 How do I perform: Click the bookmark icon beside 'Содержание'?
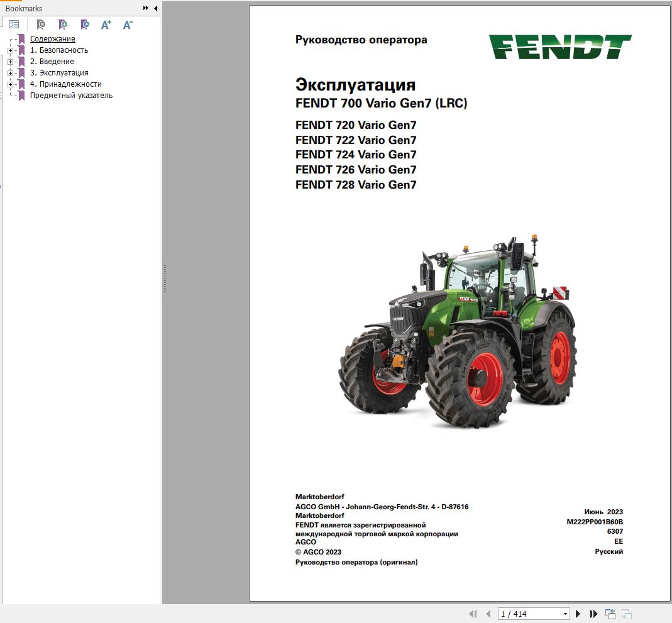tap(21, 38)
